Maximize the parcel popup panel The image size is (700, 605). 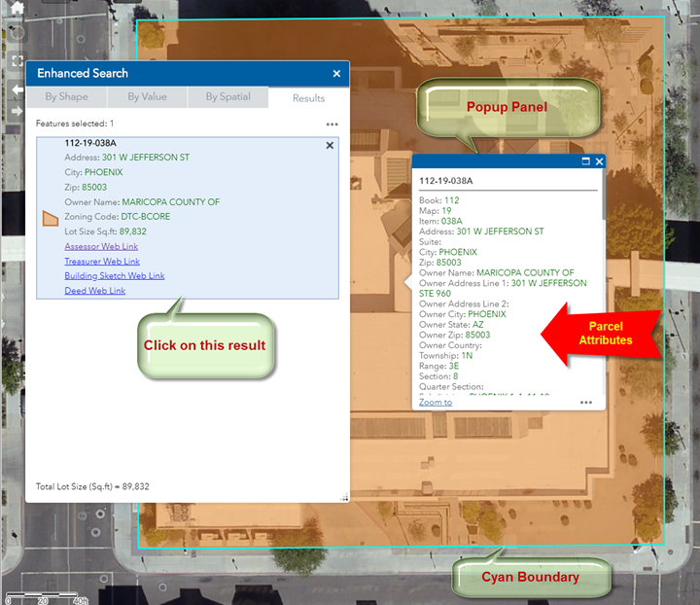586,161
